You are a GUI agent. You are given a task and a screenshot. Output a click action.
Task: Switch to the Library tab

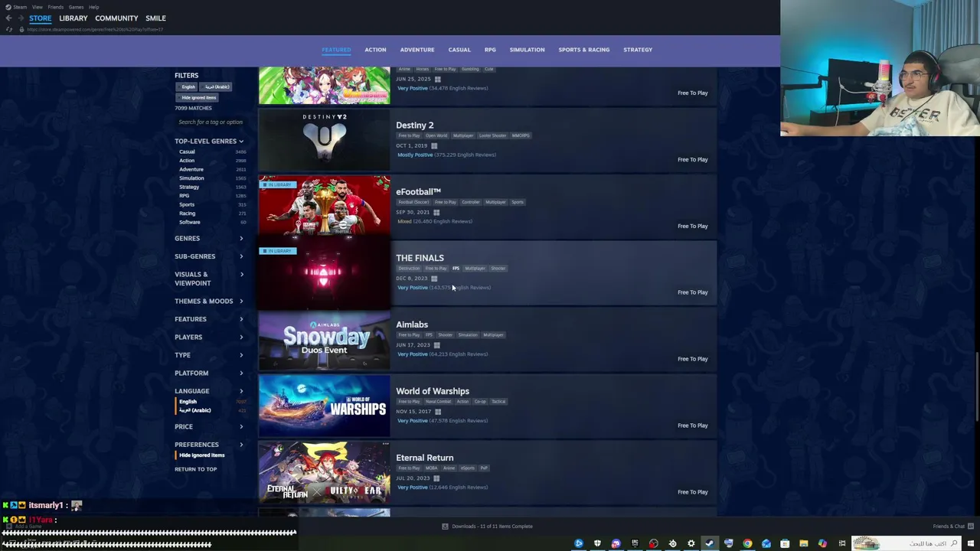[73, 18]
